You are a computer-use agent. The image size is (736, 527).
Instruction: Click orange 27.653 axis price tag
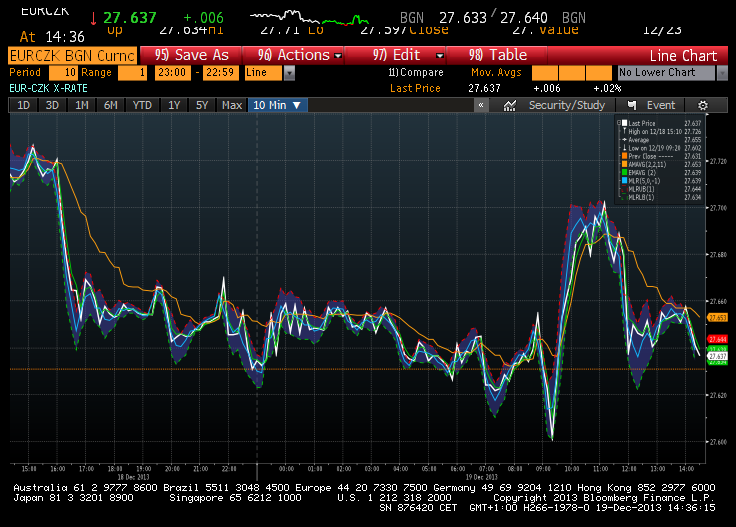[x=718, y=318]
